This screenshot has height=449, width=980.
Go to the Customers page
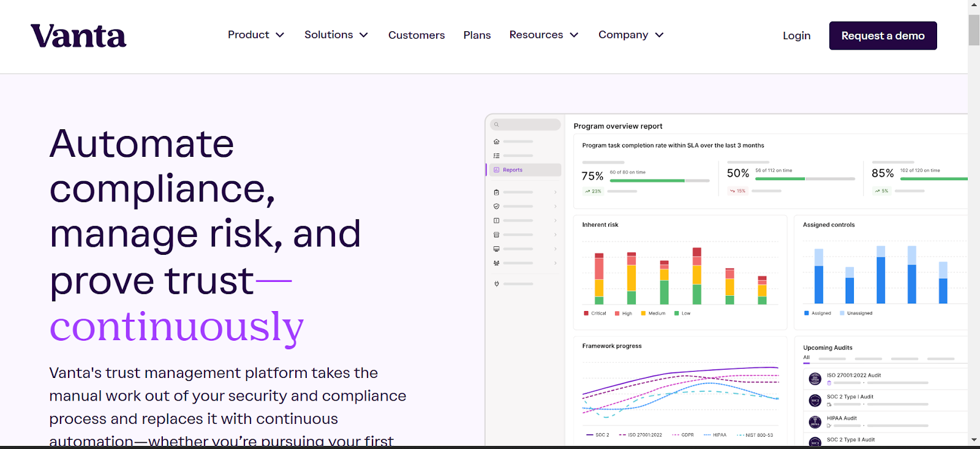coord(417,36)
